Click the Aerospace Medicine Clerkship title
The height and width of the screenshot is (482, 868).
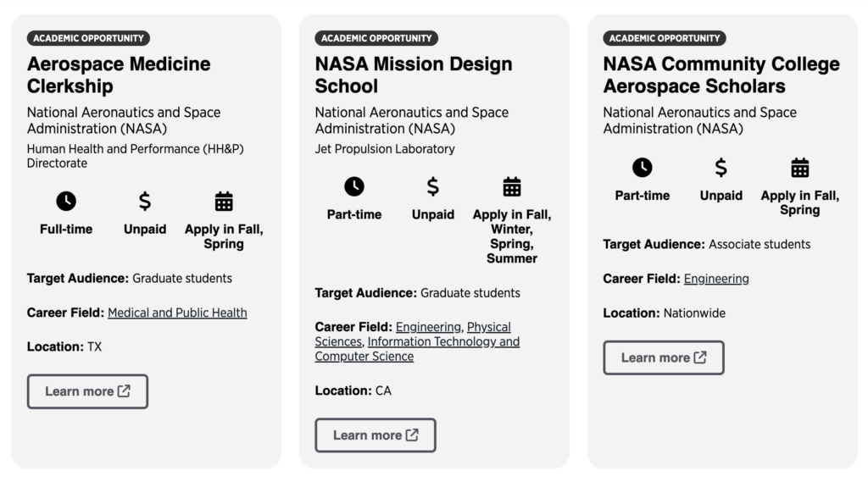(119, 75)
